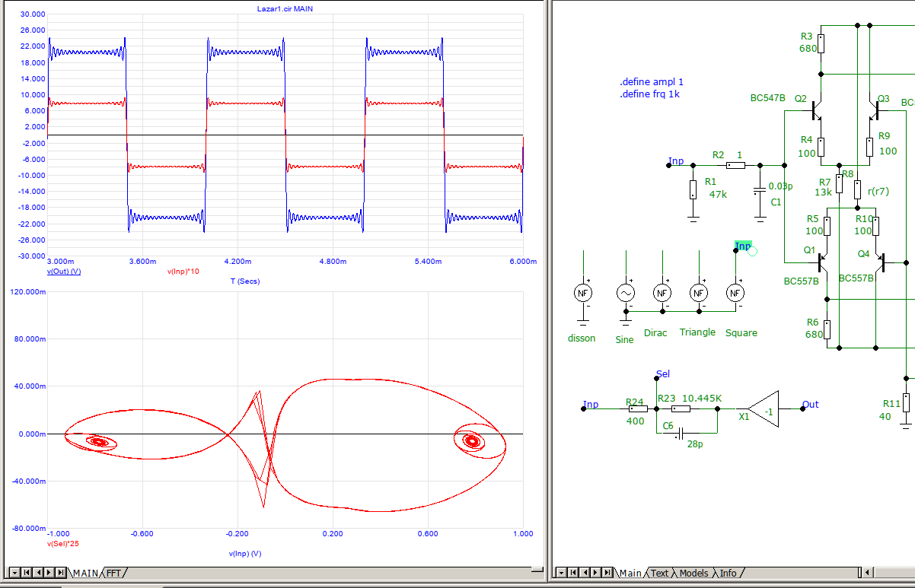915x588 pixels.
Task: Click the v(Sel)*25 waveform label
Action: coord(64,543)
